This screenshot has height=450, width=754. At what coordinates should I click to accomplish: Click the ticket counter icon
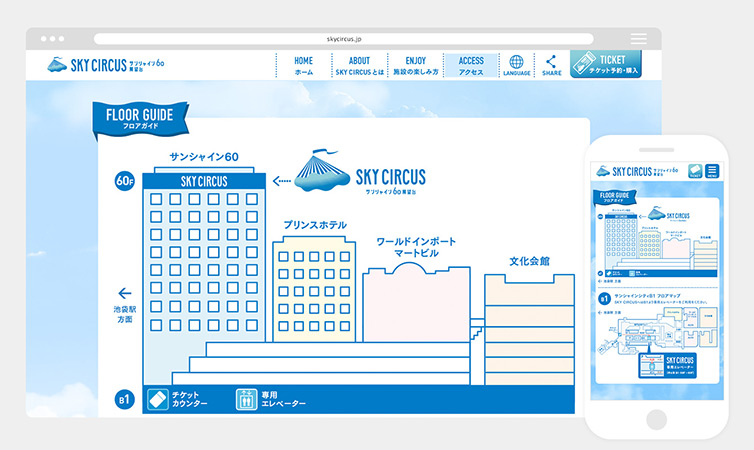[x=158, y=400]
